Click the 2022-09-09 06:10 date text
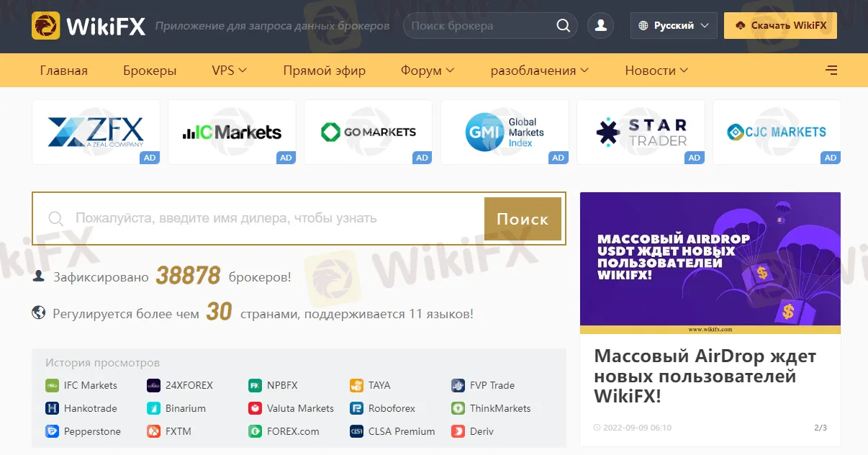This screenshot has height=455, width=868. click(637, 428)
